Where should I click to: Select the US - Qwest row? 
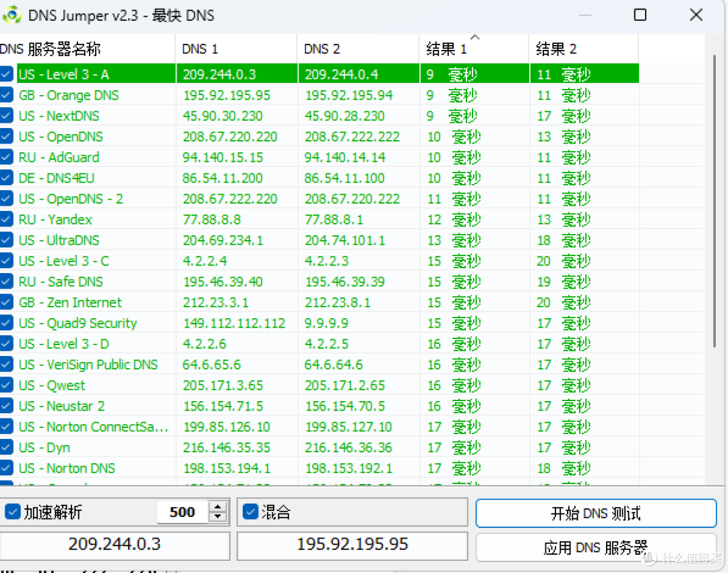click(320, 386)
